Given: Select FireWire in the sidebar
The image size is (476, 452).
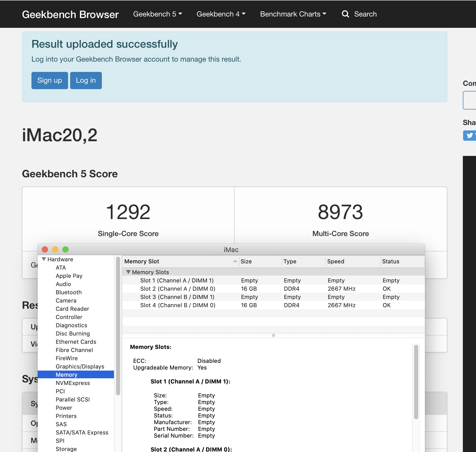Looking at the screenshot, I should [67, 358].
